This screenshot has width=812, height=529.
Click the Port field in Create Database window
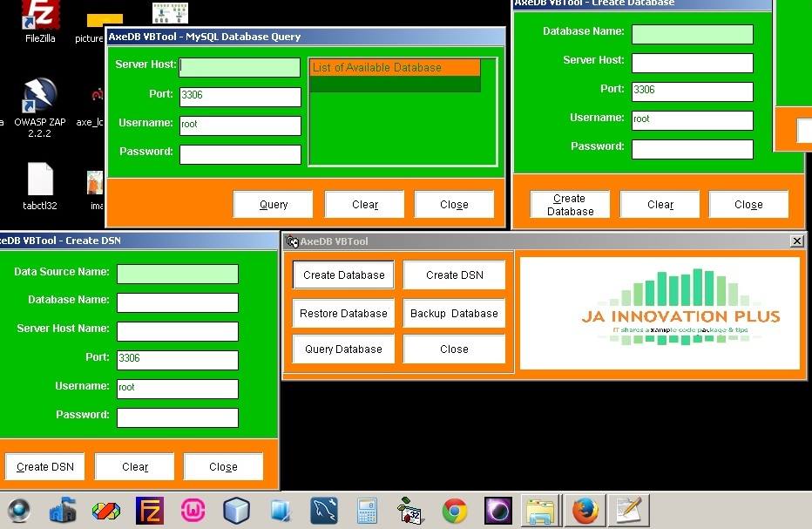coord(693,92)
